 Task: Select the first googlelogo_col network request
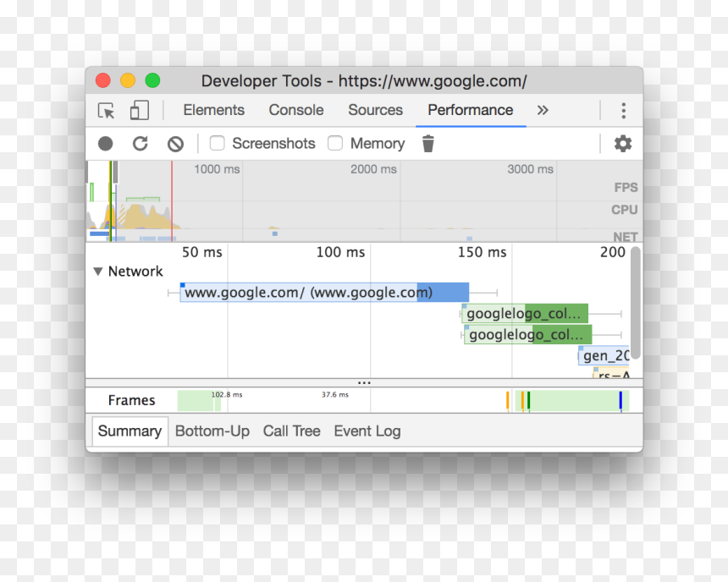[525, 313]
